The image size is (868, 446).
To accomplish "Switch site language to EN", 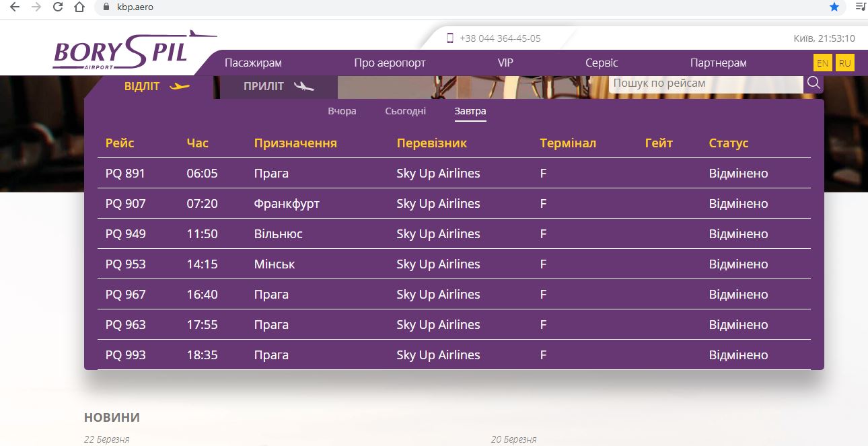I will pyautogui.click(x=822, y=63).
